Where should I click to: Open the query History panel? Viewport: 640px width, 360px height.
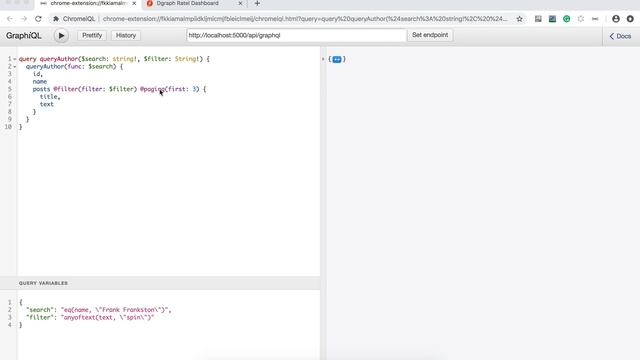click(126, 36)
